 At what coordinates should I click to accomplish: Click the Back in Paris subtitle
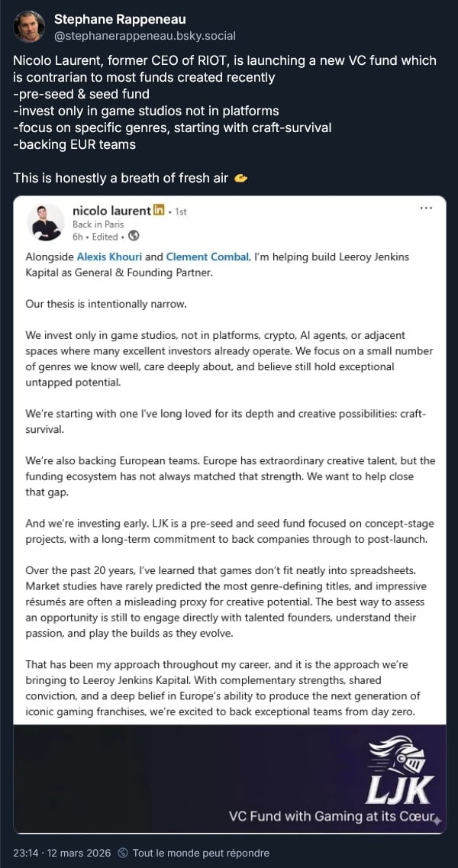coord(99,224)
